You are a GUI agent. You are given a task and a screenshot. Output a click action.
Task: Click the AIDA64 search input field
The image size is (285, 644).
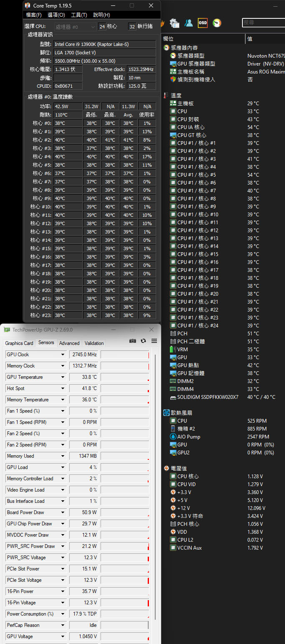263,23
